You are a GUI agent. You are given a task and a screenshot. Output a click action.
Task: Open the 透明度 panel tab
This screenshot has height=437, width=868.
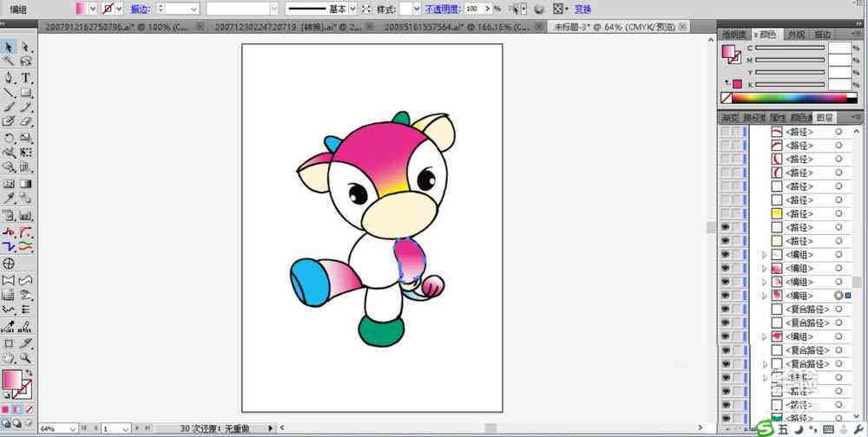[733, 35]
